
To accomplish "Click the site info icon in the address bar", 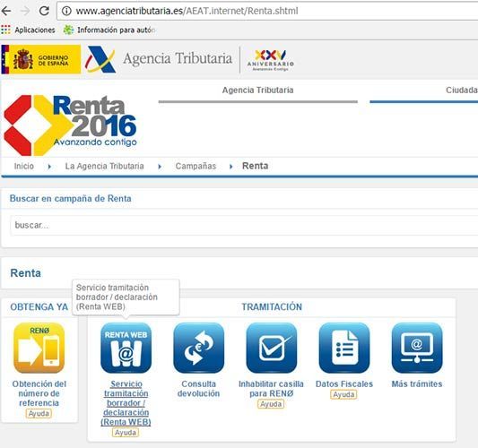I will click(x=66, y=11).
